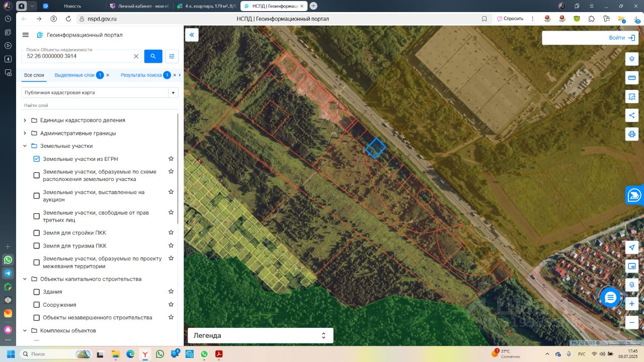Switch to 'Все слои' tab
The image size is (644, 362).
point(34,75)
